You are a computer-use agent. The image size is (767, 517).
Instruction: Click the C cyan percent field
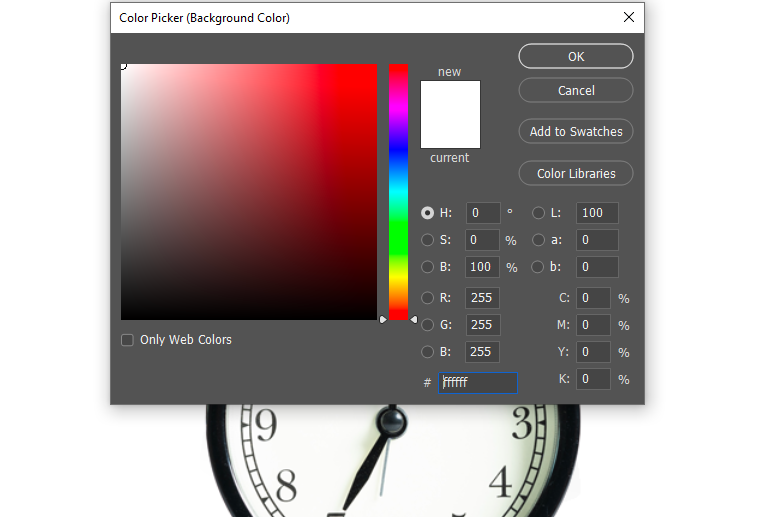[x=593, y=298]
